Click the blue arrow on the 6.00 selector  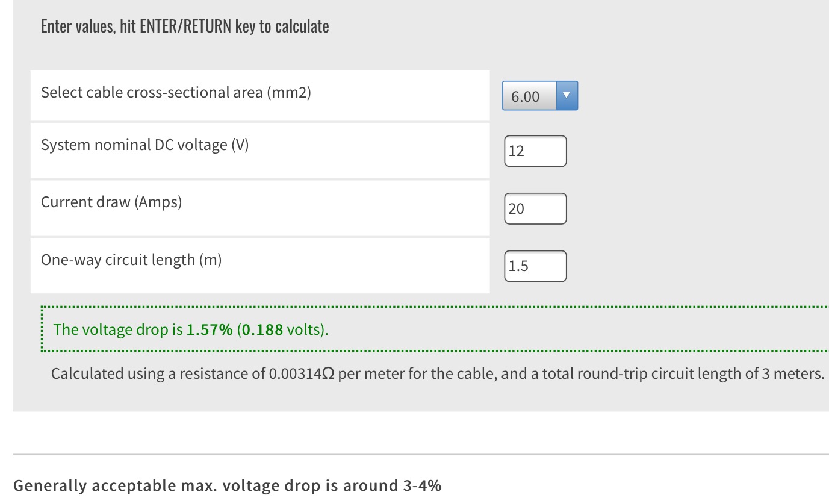coord(567,96)
